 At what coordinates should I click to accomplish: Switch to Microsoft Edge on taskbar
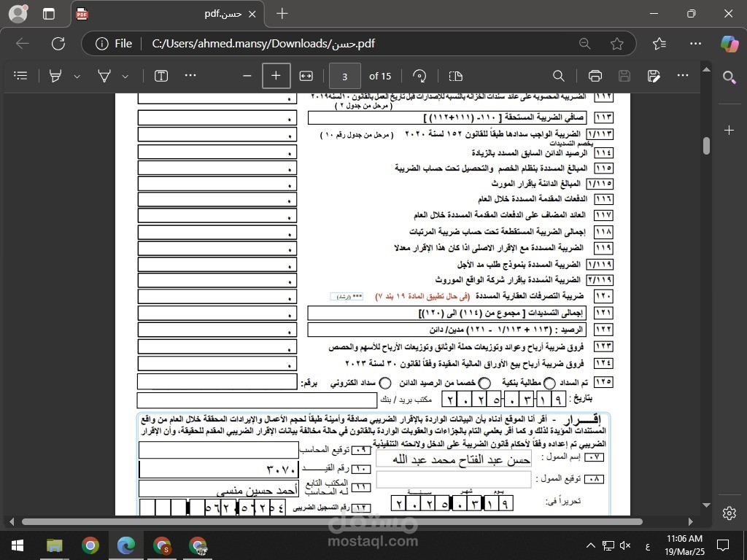tap(125, 545)
